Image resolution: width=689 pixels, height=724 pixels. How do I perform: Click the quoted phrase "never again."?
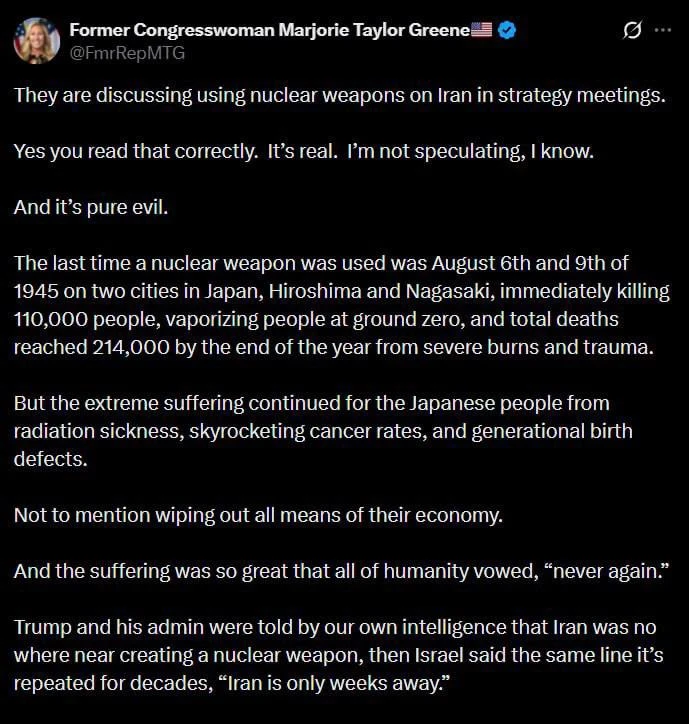tap(607, 571)
